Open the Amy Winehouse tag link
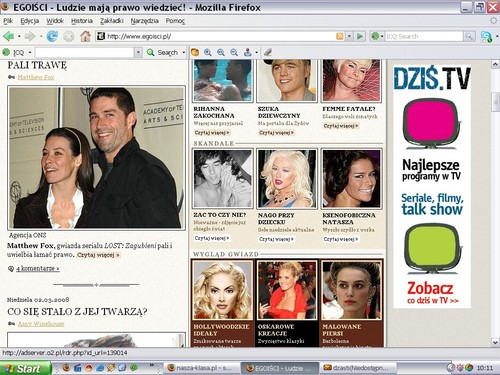This screenshot has height=375, width=500. click(41, 324)
